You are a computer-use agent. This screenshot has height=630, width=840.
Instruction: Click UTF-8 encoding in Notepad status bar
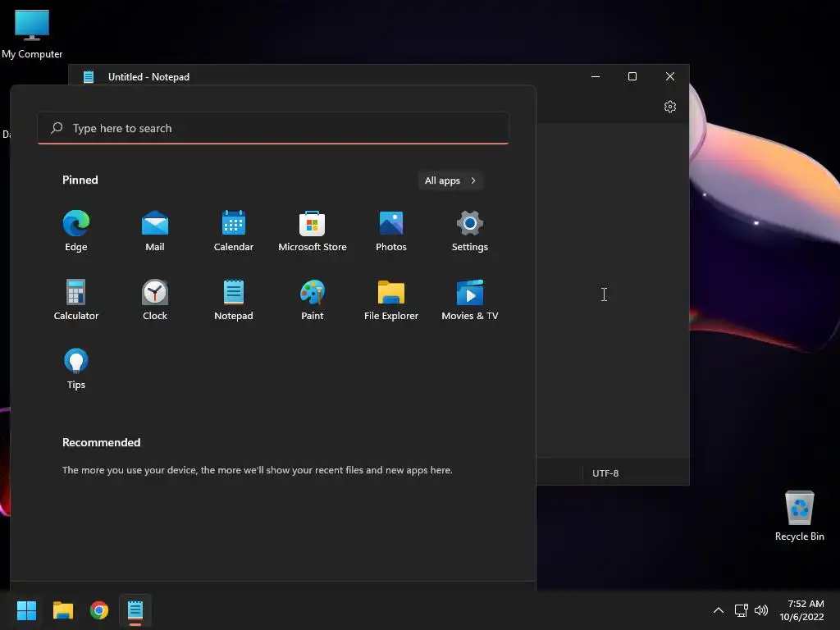tap(605, 473)
